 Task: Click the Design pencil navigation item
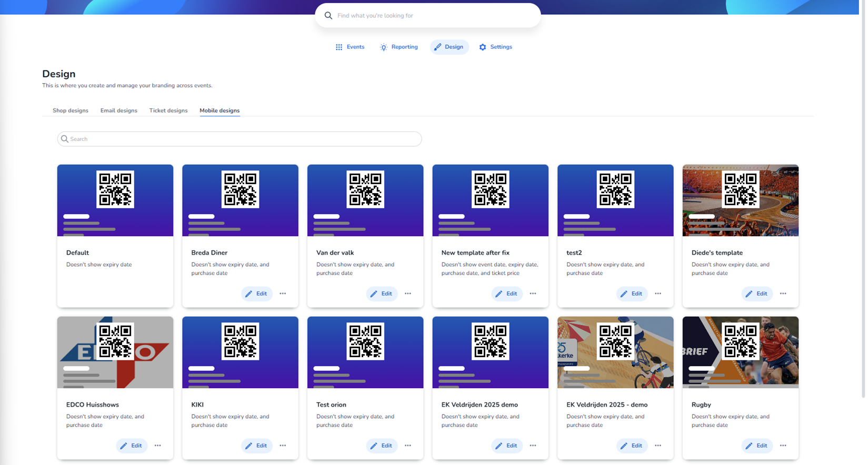pos(449,47)
